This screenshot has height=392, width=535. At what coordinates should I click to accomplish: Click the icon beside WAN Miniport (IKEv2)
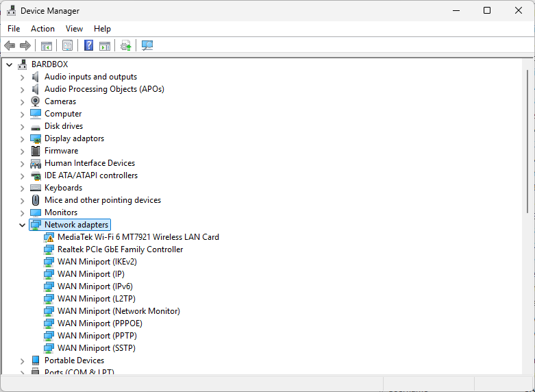pos(49,262)
